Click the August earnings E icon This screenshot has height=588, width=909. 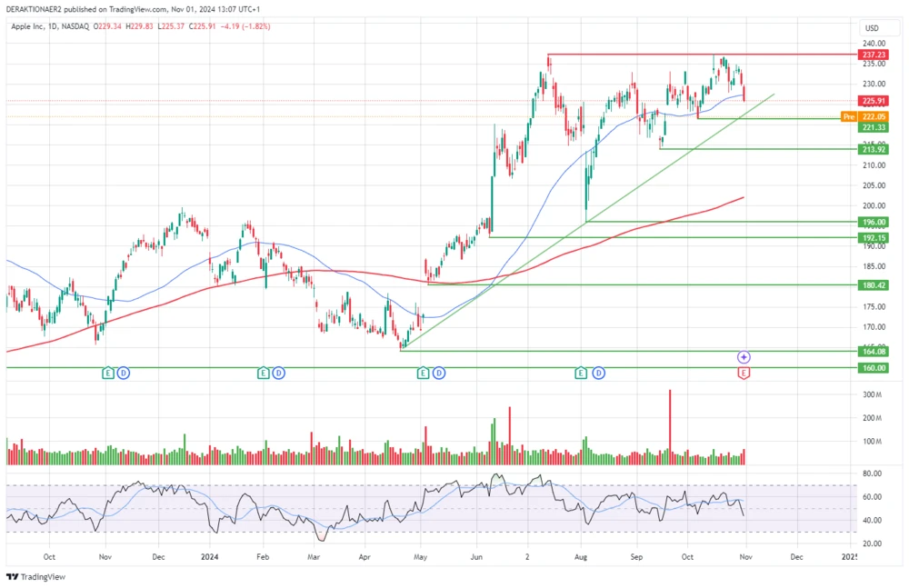click(580, 373)
